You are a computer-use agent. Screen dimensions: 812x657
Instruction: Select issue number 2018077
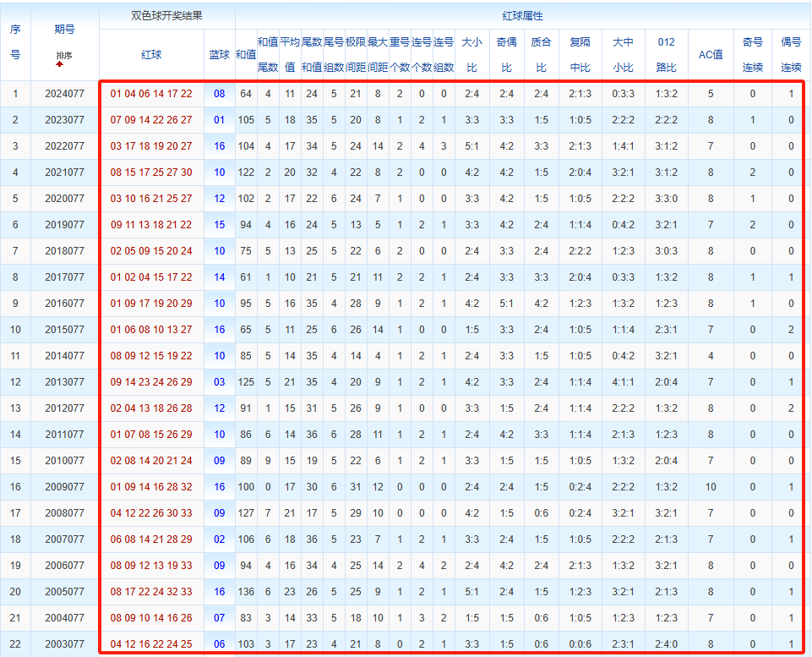click(65, 251)
